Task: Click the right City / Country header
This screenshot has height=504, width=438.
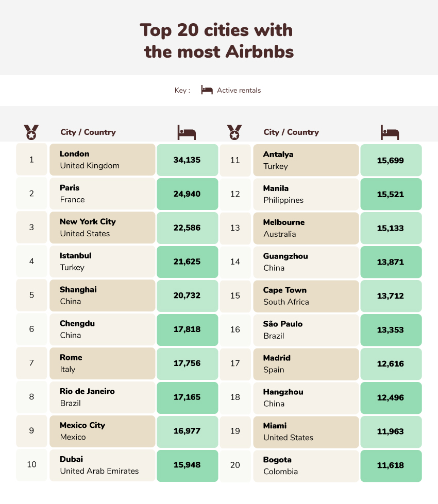Action: point(291,132)
